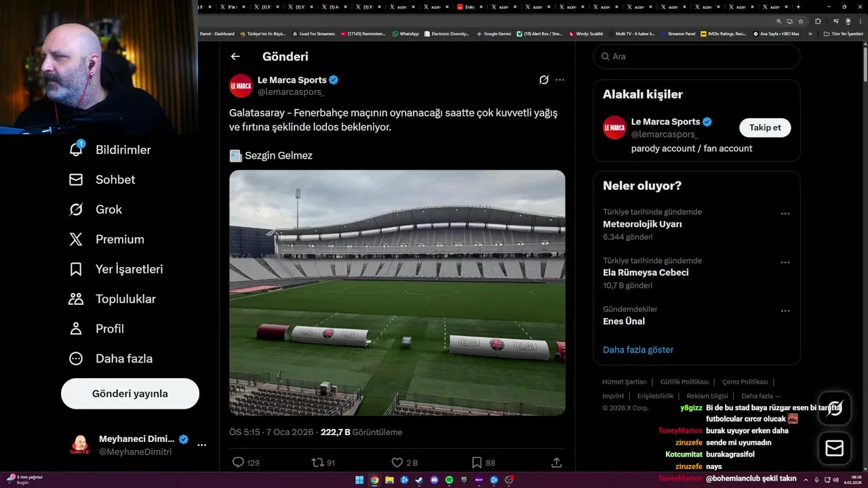Open new tab with plus button
This screenshot has height=488, width=868.
(798, 7)
